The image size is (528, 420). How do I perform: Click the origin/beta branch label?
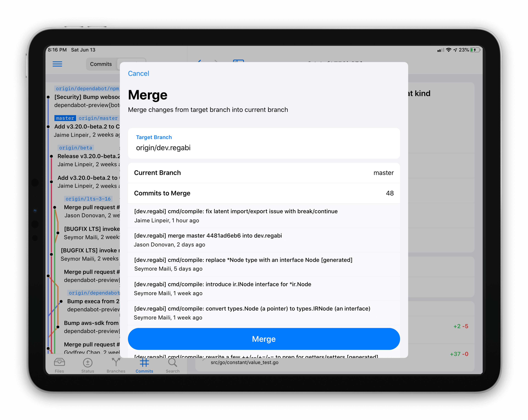[x=76, y=148]
